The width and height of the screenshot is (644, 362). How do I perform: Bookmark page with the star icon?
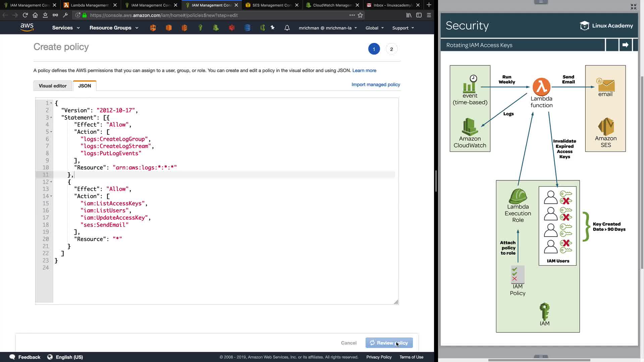(x=360, y=15)
